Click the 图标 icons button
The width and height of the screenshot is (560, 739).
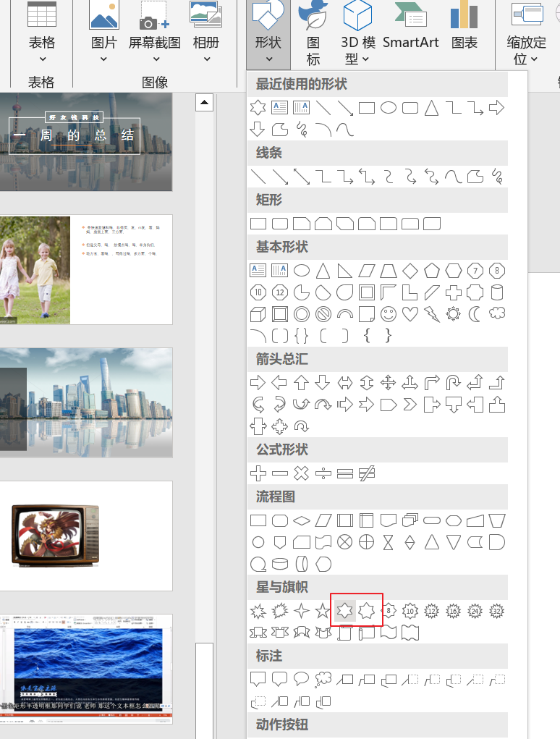pyautogui.click(x=313, y=34)
